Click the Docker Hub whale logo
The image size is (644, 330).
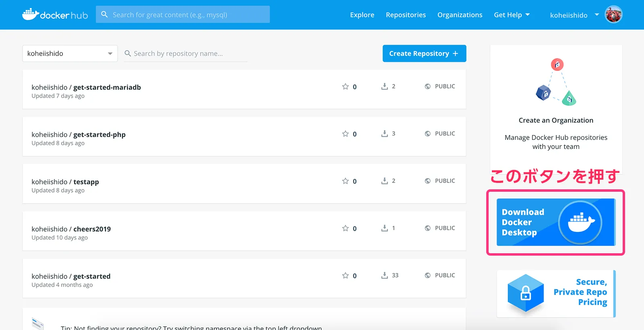click(x=55, y=14)
